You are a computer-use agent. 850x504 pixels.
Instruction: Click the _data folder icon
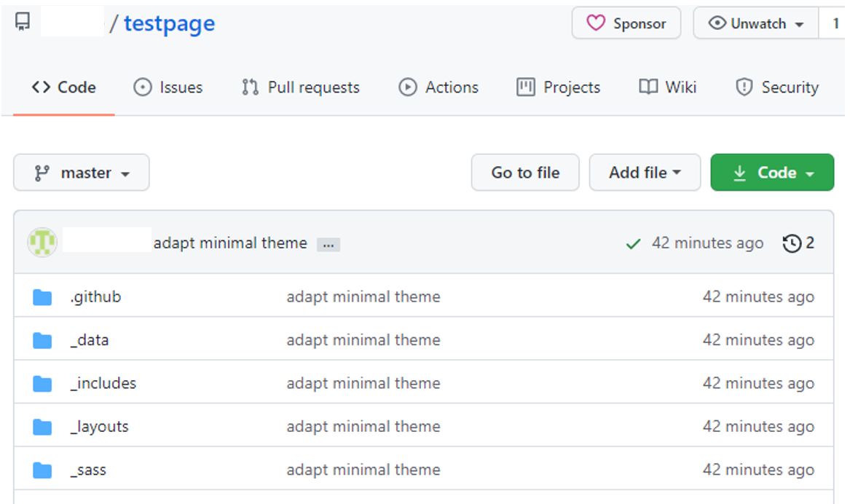click(x=42, y=340)
